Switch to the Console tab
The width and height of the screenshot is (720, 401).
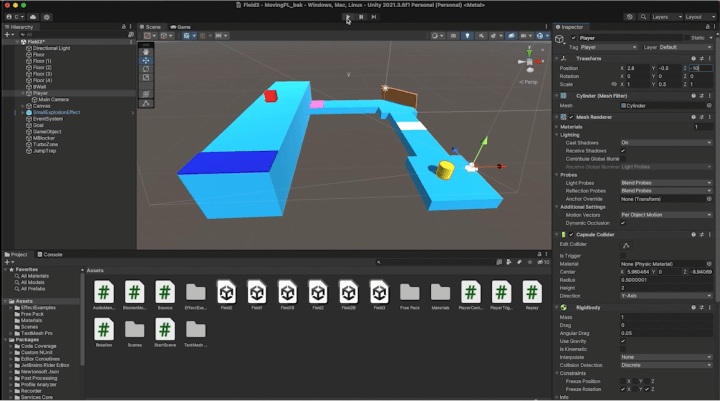pyautogui.click(x=52, y=254)
